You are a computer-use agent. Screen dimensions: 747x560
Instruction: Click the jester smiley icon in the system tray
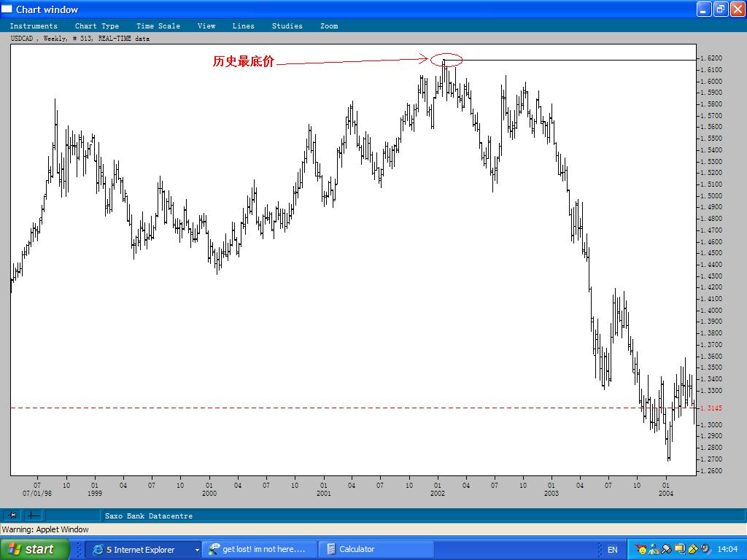(642, 549)
